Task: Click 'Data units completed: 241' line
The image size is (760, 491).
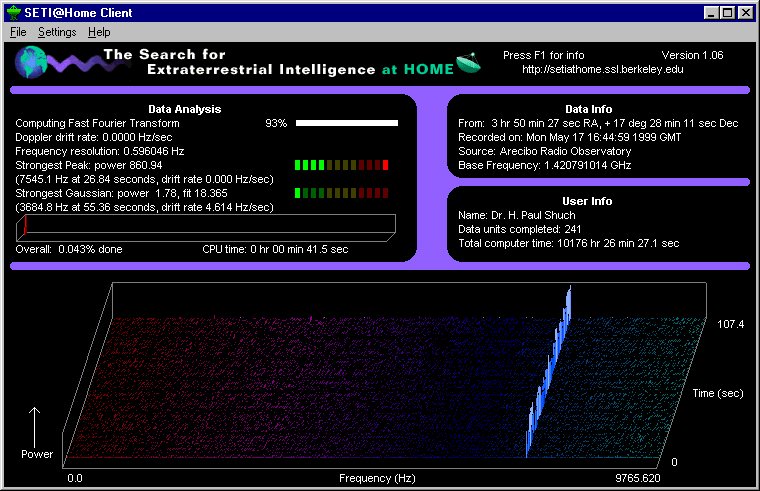Action: [520, 229]
